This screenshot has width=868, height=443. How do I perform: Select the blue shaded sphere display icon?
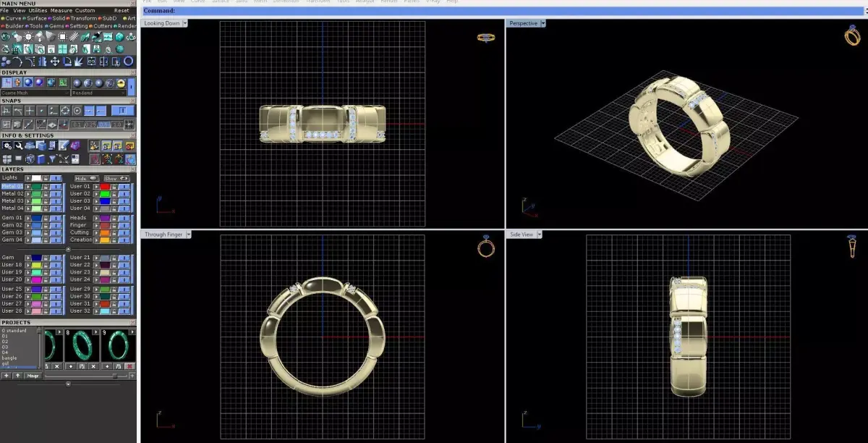click(28, 83)
